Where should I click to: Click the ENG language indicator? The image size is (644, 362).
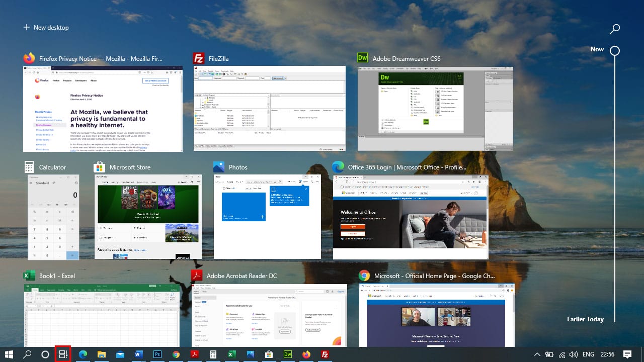coord(588,354)
